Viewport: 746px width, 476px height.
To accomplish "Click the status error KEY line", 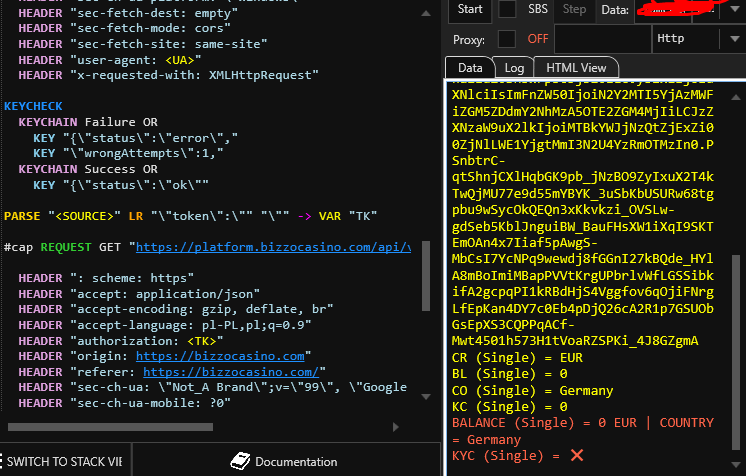I will [136, 138].
